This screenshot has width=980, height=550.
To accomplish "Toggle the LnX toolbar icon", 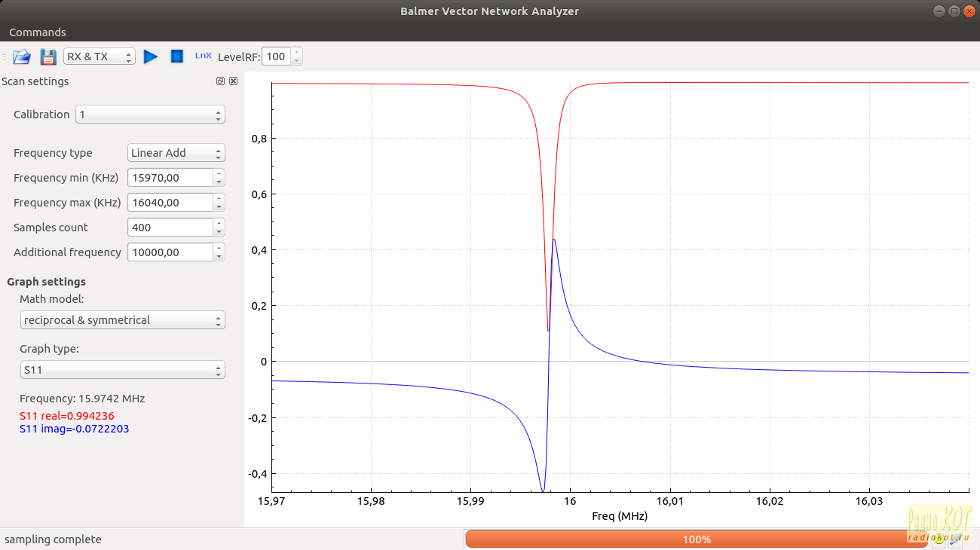I will coord(204,56).
